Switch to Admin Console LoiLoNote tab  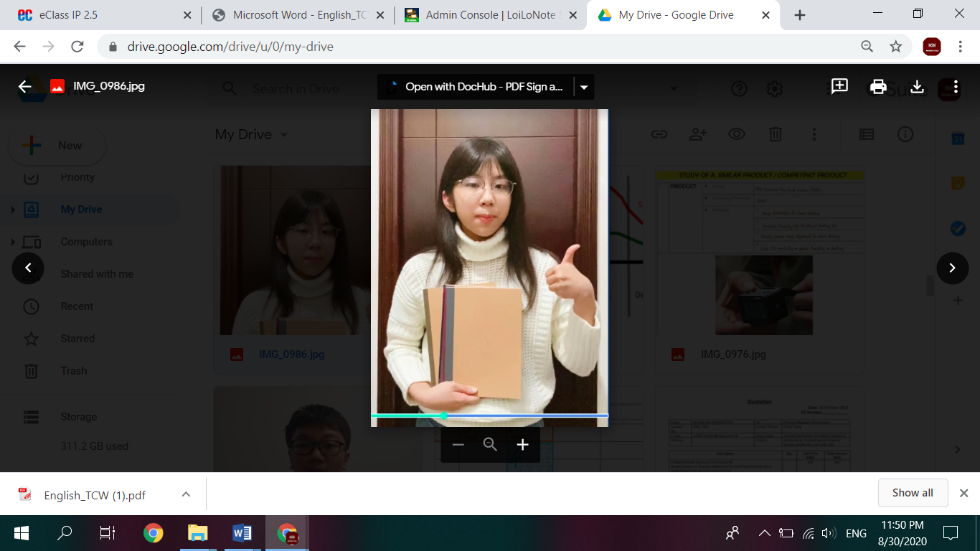[x=491, y=15]
